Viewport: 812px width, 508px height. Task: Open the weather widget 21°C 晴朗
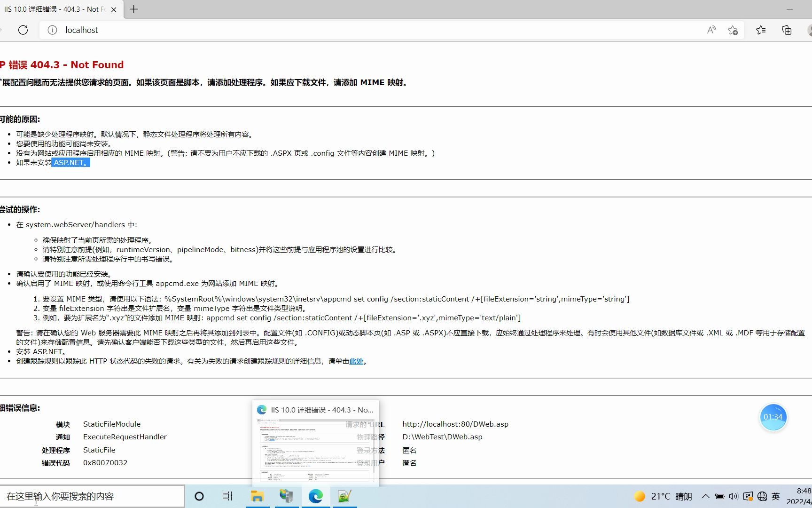point(663,496)
